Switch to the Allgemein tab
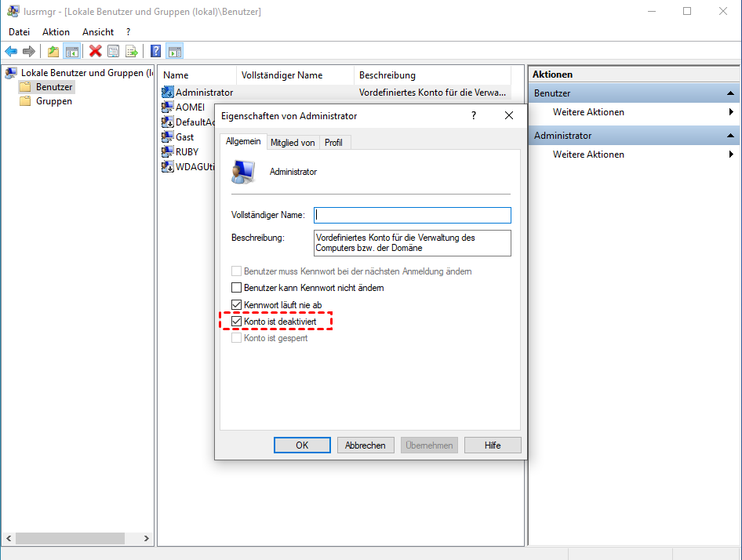Image resolution: width=742 pixels, height=560 pixels. point(243,141)
